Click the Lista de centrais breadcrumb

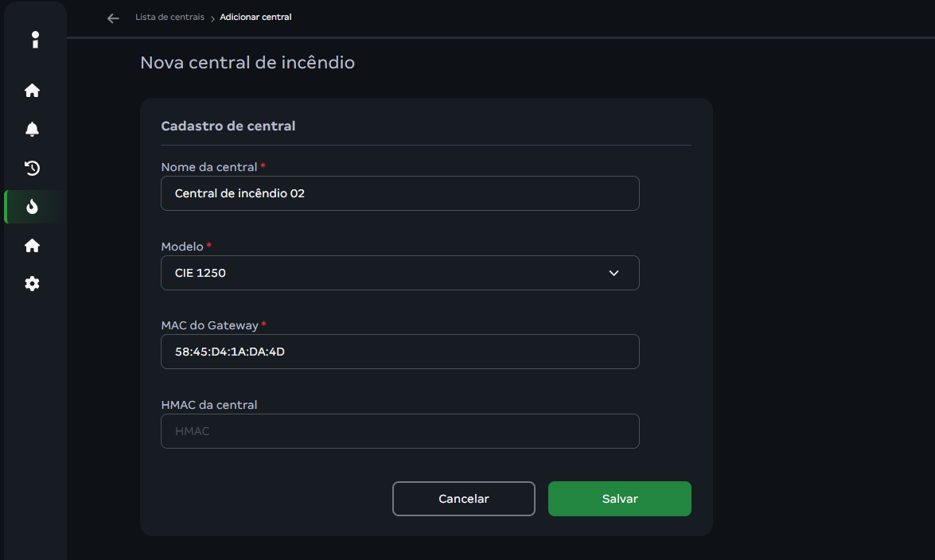click(169, 17)
